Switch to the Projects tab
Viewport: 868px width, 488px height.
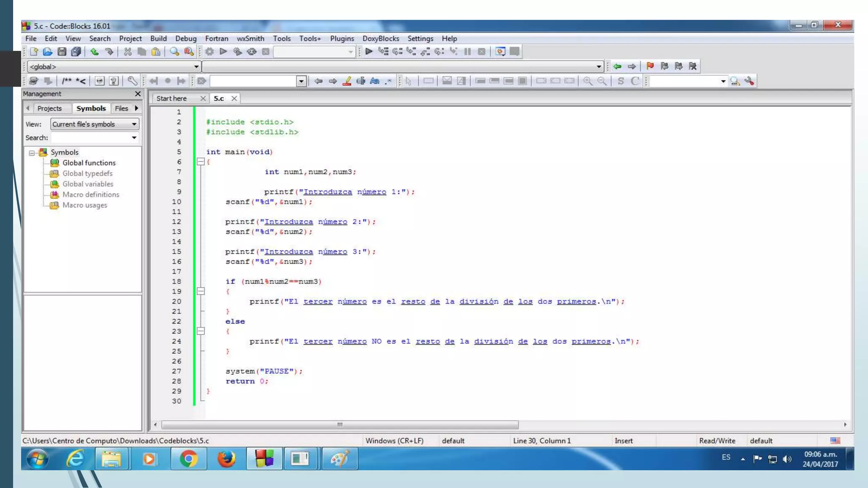click(x=49, y=108)
